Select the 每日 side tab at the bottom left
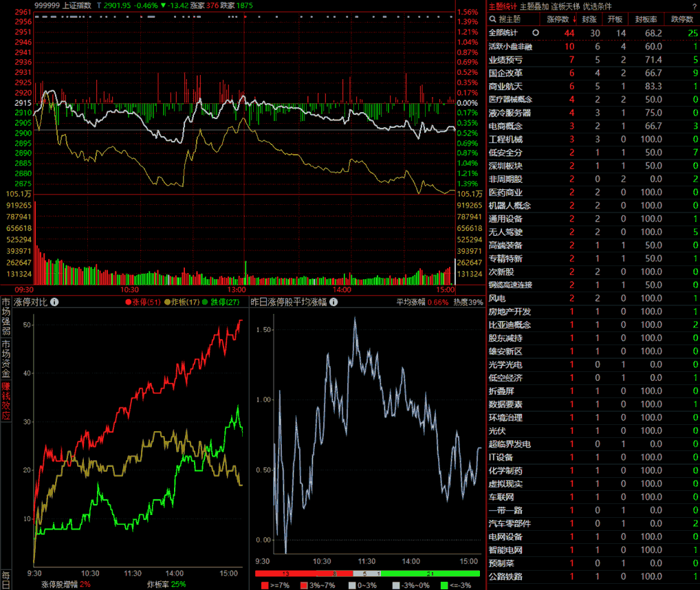The image size is (700, 590). tap(6, 579)
